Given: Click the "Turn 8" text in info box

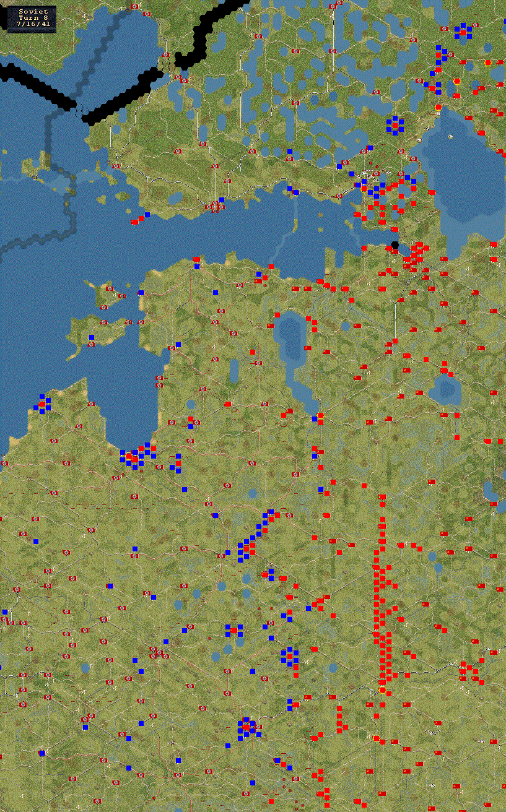Looking at the screenshot, I should [x=33, y=18].
